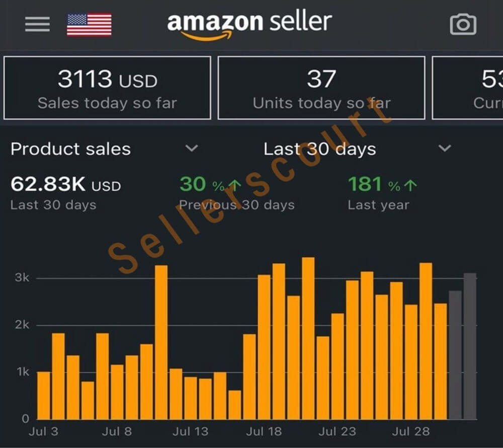Tap the last gray bar in chart
503x448 pixels.
coord(470,346)
